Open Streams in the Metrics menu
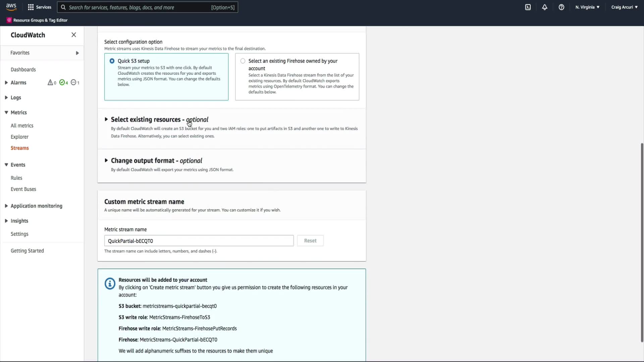This screenshot has height=362, width=644. point(20,148)
